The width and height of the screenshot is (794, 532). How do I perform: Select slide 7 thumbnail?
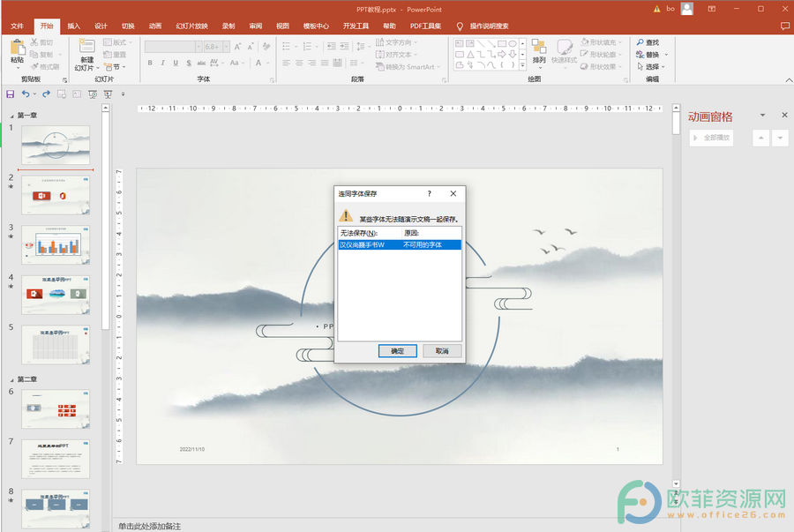(56, 459)
